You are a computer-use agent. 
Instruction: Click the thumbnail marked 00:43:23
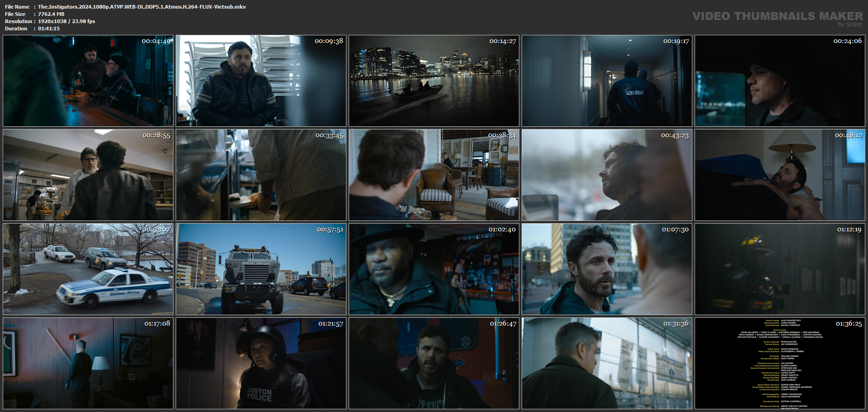(x=607, y=175)
